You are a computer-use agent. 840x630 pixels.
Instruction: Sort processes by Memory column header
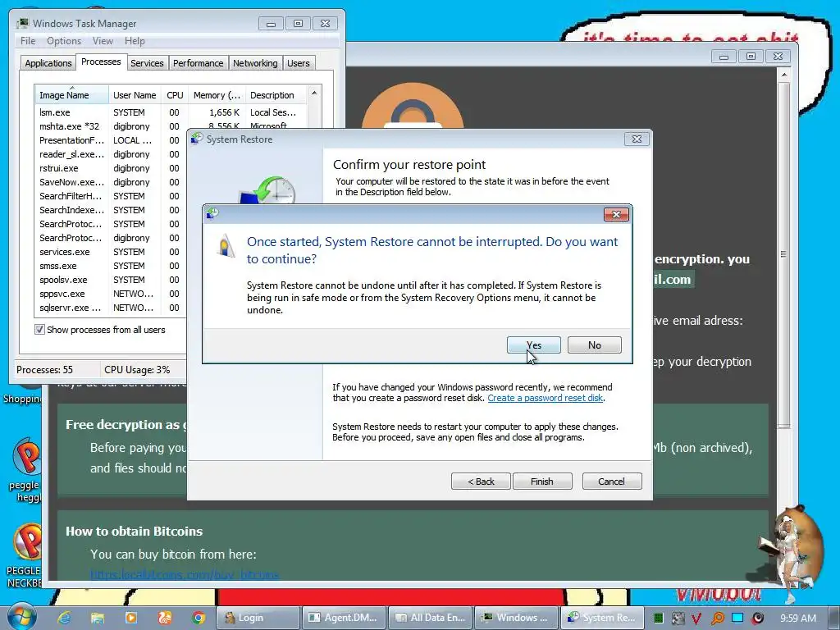pos(217,95)
